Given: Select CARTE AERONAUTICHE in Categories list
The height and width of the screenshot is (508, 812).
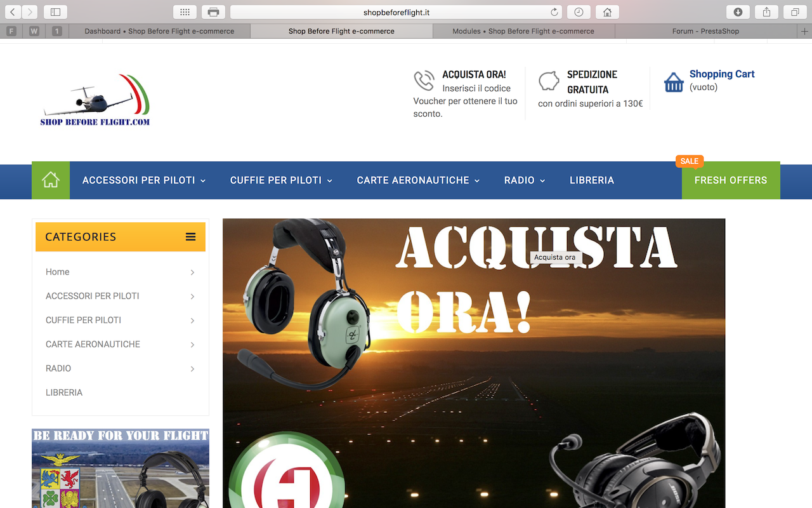Looking at the screenshot, I should (93, 344).
